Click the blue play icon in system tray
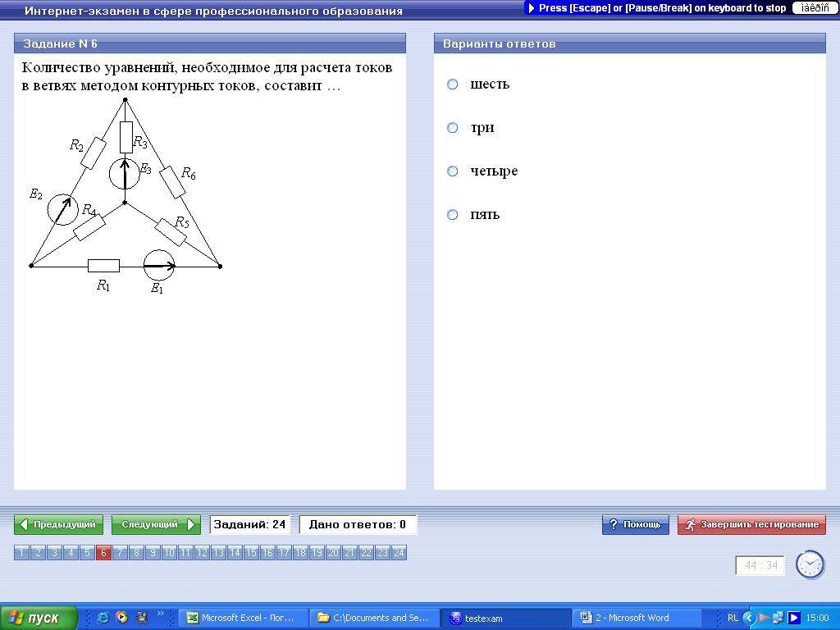Image resolution: width=840 pixels, height=630 pixels. click(794, 618)
